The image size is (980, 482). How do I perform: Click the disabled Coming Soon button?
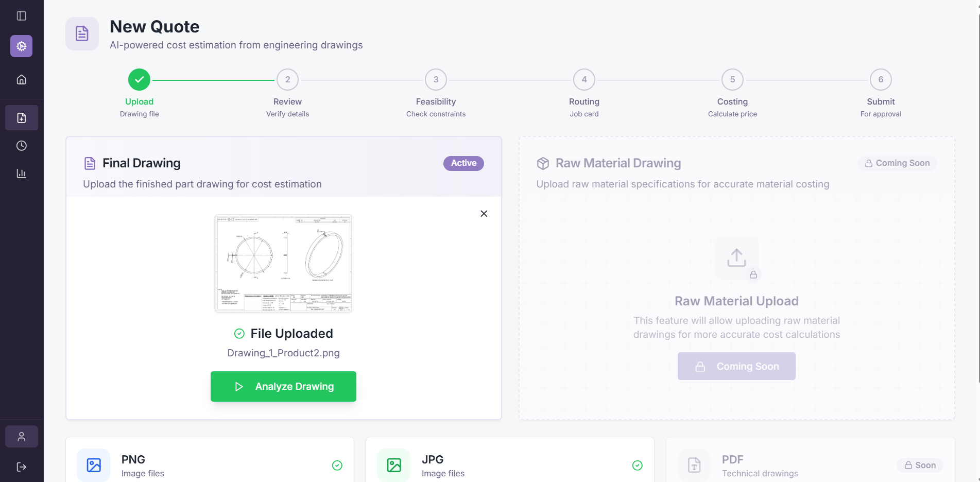(736, 366)
